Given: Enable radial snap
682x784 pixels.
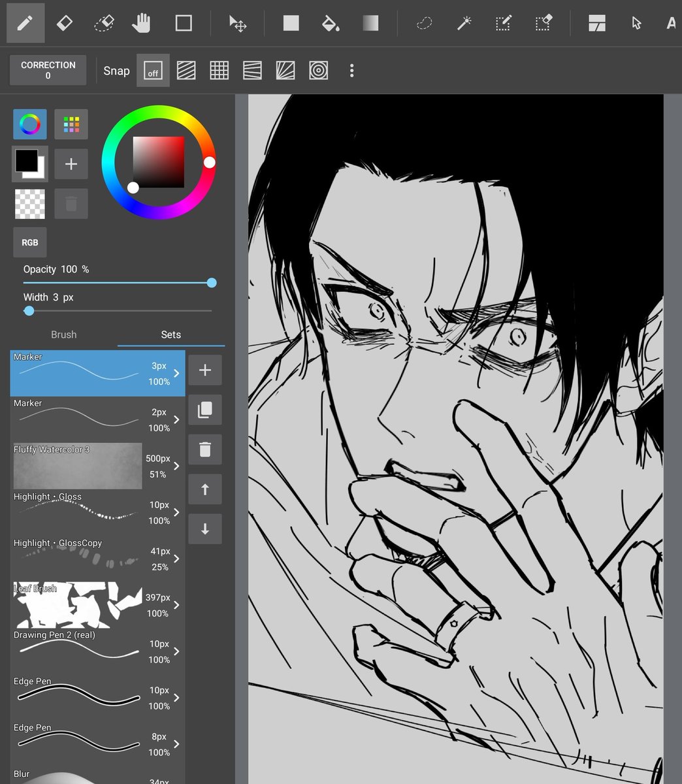Looking at the screenshot, I should pyautogui.click(x=285, y=71).
